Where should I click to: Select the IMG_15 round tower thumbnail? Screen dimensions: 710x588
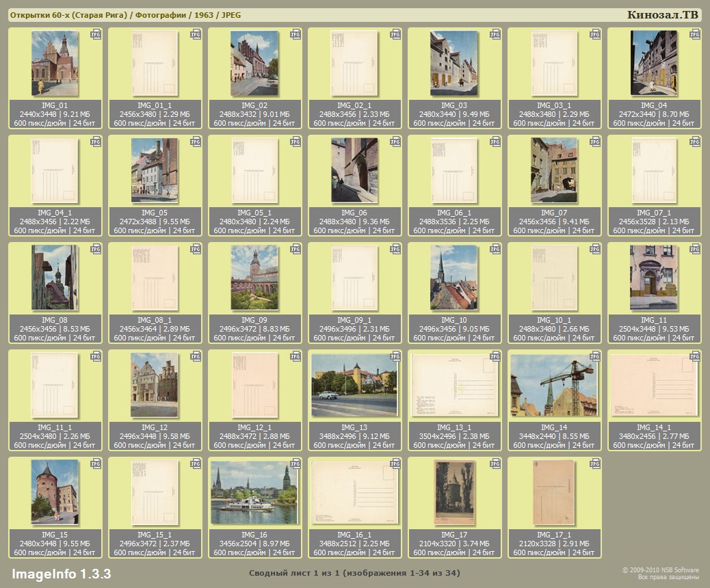click(55, 492)
